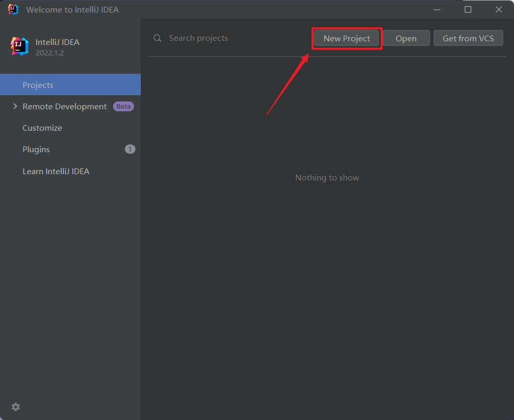
Task: Open the Customize section
Action: point(71,128)
